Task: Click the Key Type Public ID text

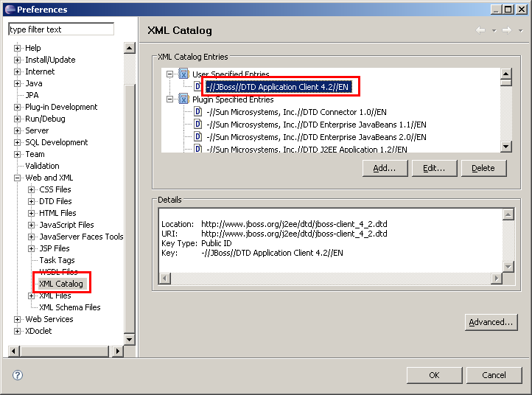Action: pyautogui.click(x=217, y=243)
